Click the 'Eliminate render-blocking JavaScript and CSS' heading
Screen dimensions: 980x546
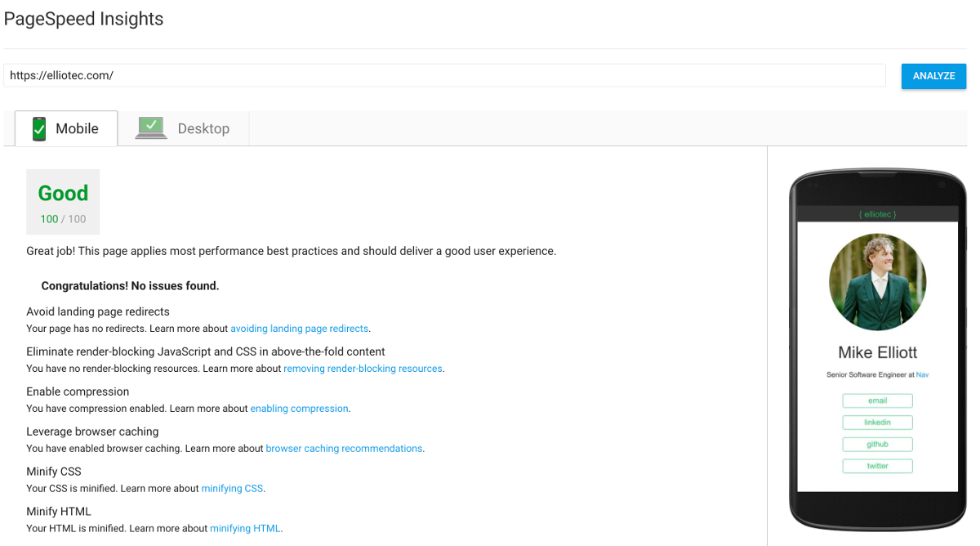(206, 351)
